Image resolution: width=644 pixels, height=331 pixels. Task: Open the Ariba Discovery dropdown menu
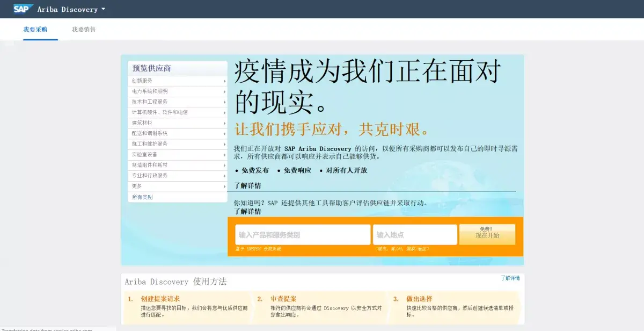point(71,9)
